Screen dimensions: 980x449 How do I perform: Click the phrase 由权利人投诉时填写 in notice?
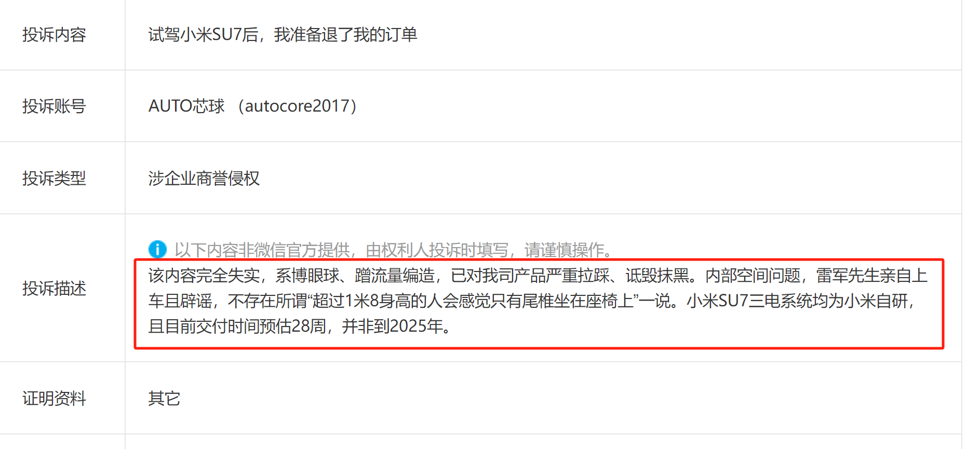[x=437, y=250]
